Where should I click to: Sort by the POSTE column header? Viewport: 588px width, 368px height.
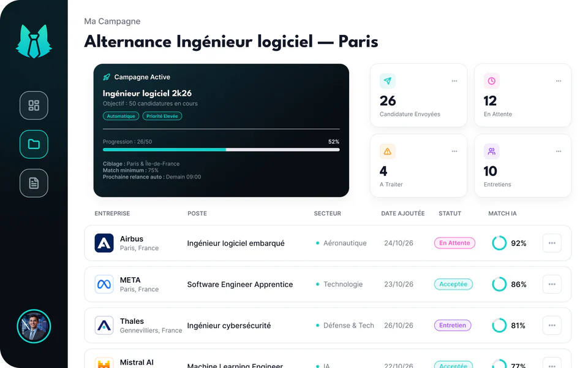(x=197, y=213)
